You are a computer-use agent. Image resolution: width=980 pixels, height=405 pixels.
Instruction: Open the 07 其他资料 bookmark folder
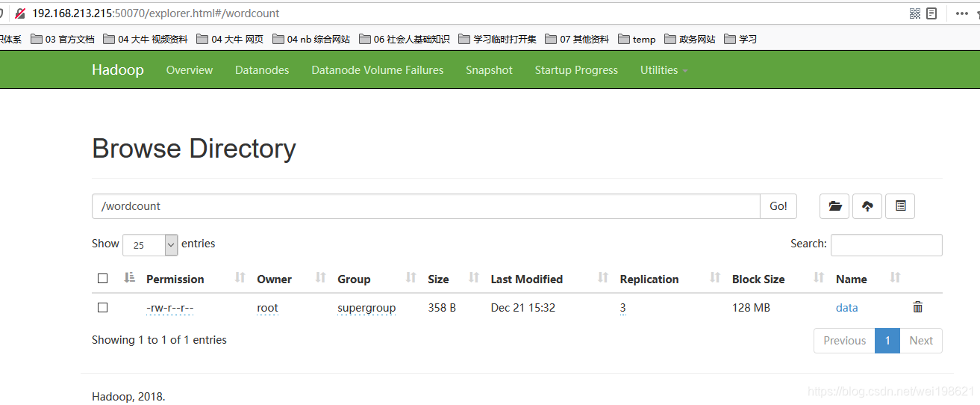577,39
